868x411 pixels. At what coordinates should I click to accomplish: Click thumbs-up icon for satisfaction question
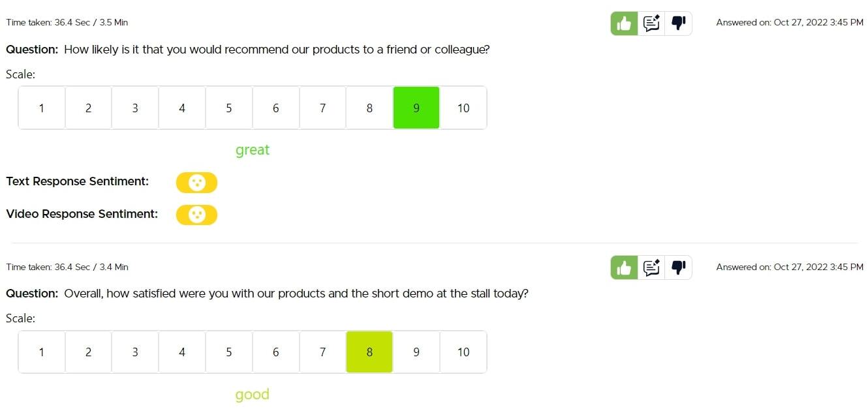pos(625,267)
